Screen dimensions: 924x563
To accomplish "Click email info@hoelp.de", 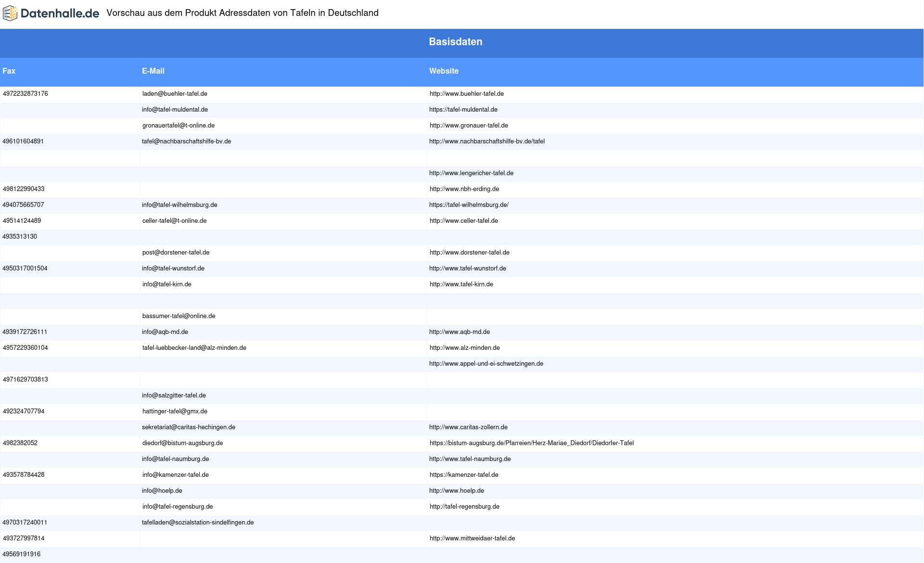I will (162, 491).
